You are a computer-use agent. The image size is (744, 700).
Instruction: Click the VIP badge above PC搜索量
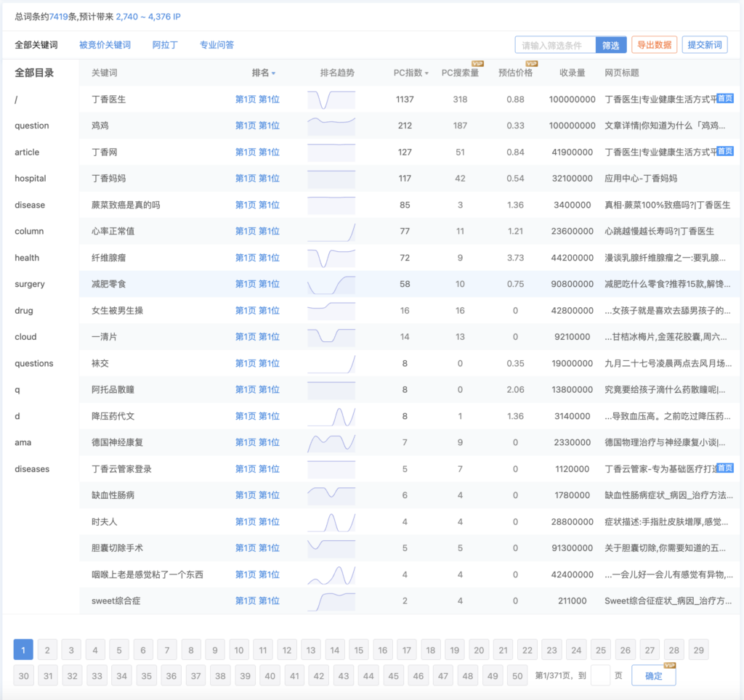tap(477, 64)
